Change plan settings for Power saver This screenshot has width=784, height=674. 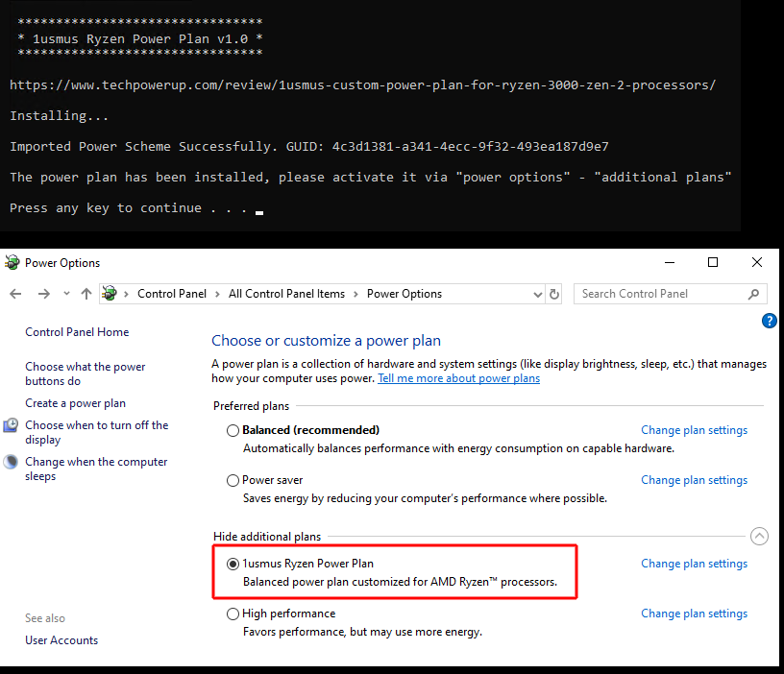(694, 480)
